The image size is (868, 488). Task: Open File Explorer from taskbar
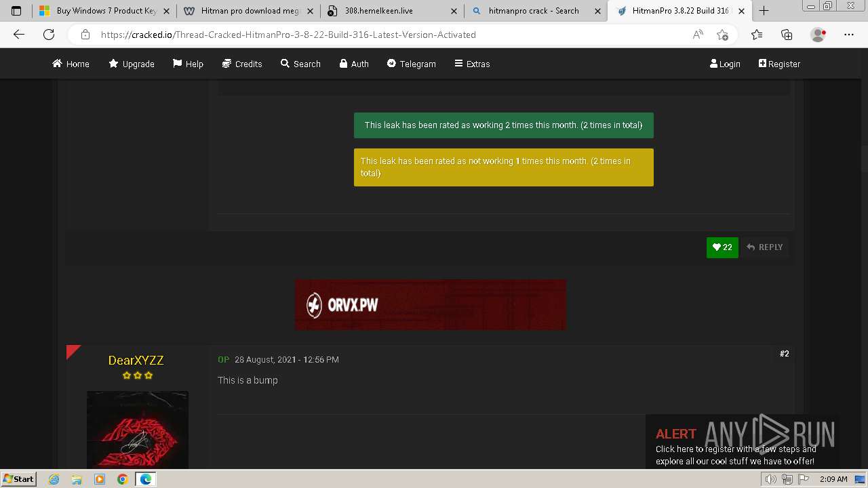tap(77, 479)
